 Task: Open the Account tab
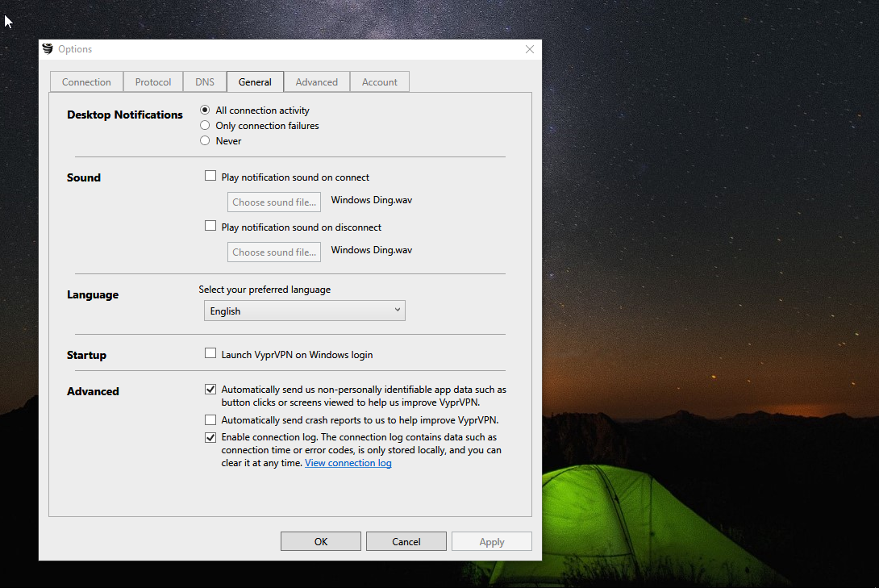click(x=380, y=81)
